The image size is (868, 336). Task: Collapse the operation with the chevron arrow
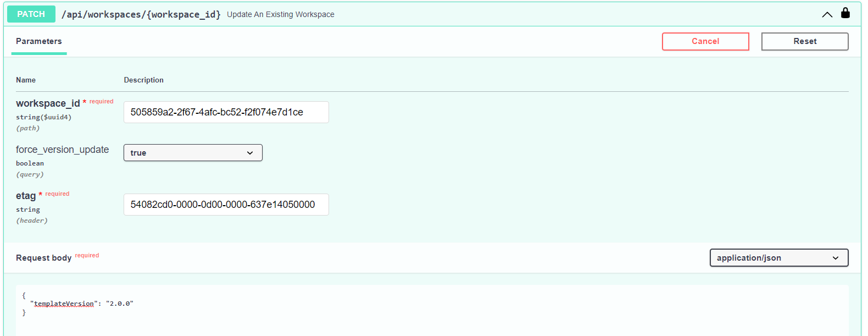coord(827,14)
